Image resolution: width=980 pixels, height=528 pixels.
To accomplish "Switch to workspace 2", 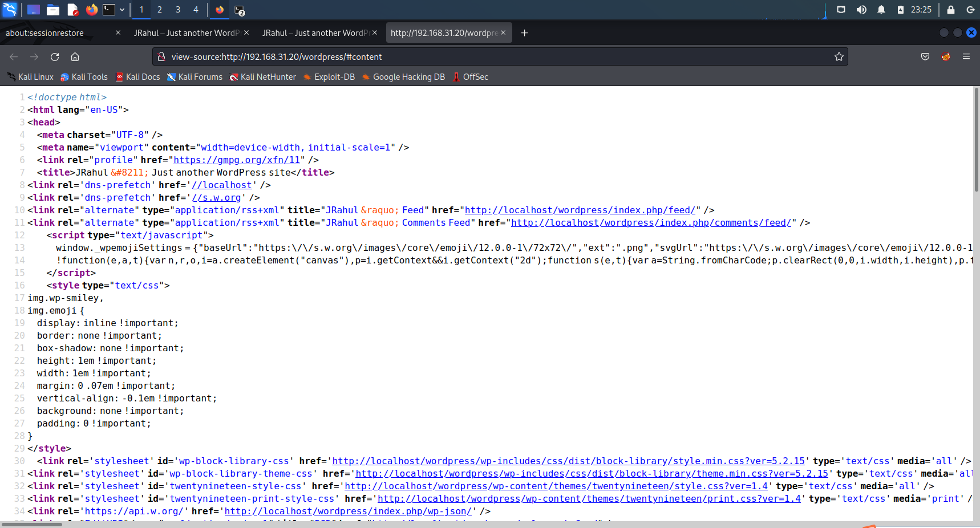I will point(160,10).
